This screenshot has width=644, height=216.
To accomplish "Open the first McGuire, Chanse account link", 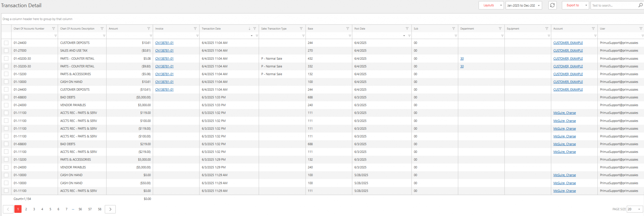I will 564,113.
